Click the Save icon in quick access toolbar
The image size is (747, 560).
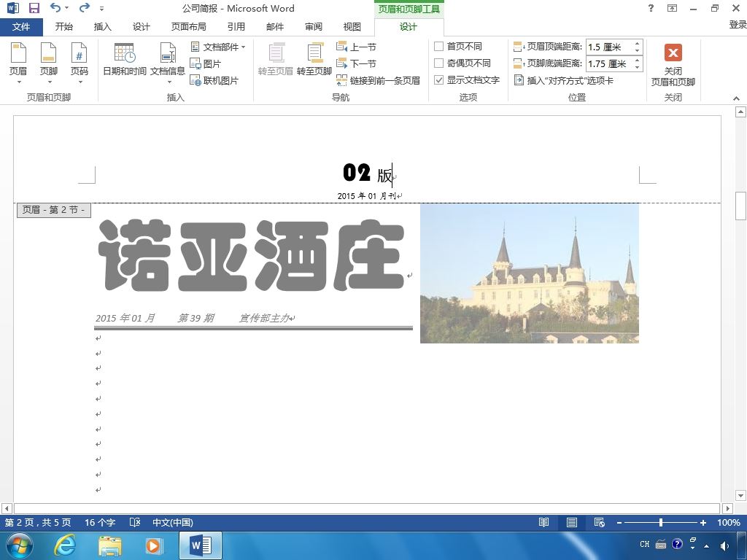click(34, 8)
